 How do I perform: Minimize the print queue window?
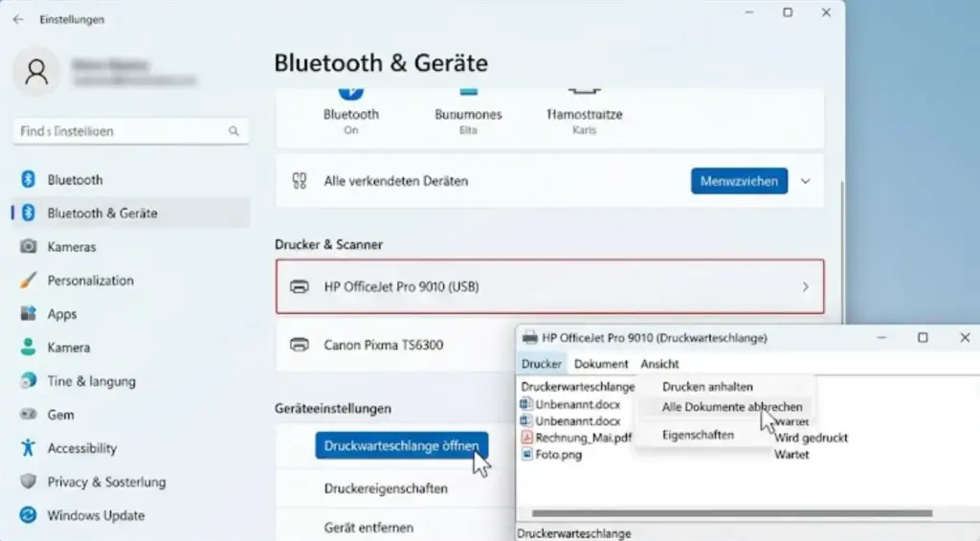pyautogui.click(x=881, y=338)
